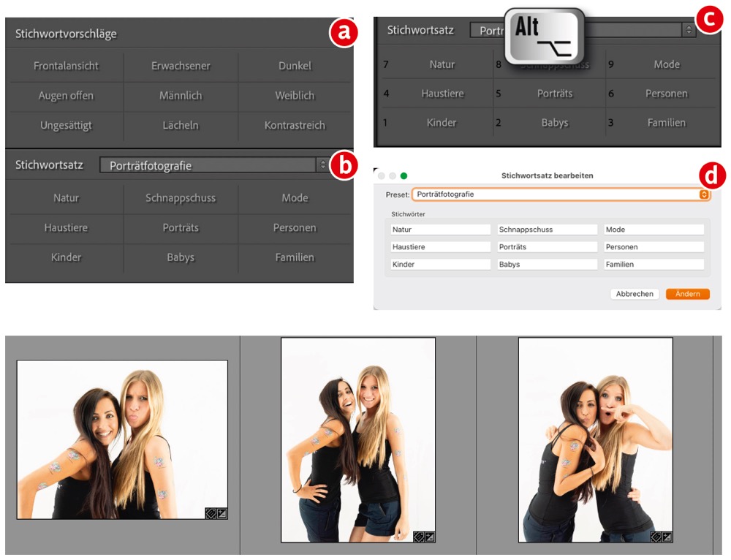731x560 pixels.
Task: Click the Personen field in Stichwortsatz bearbeiten dialog
Action: (x=654, y=246)
